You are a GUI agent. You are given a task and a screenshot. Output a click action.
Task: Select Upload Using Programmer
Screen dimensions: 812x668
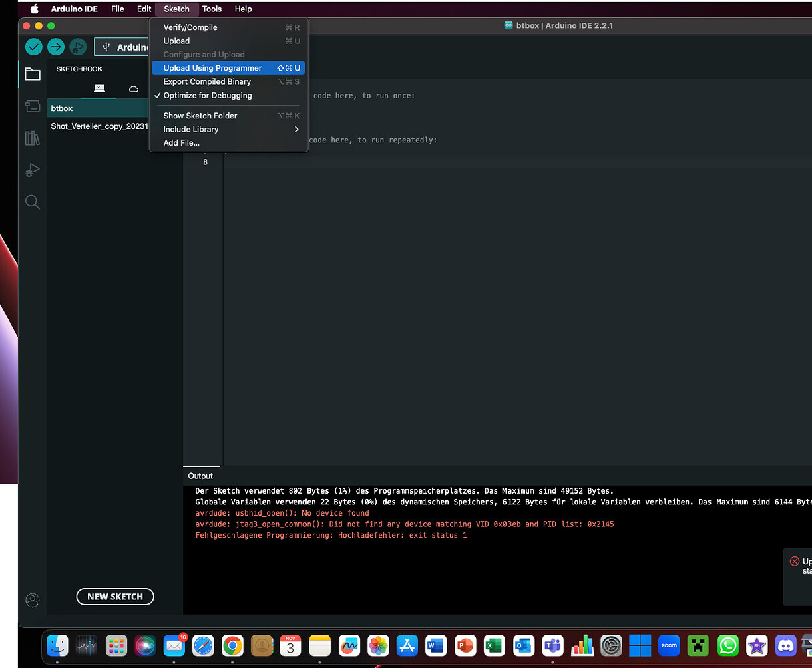click(228, 68)
